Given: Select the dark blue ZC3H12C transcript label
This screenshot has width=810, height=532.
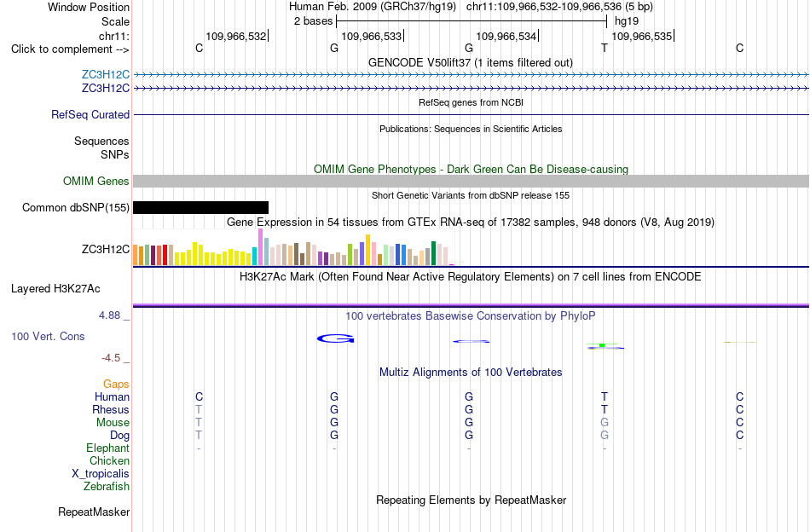Looking at the screenshot, I should click(x=106, y=89).
